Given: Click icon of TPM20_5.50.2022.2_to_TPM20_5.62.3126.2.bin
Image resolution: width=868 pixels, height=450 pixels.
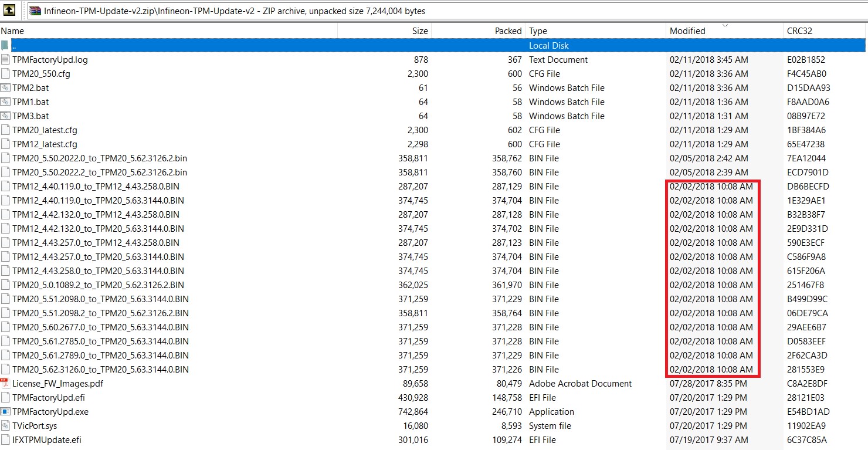Looking at the screenshot, I should pyautogui.click(x=5, y=172).
